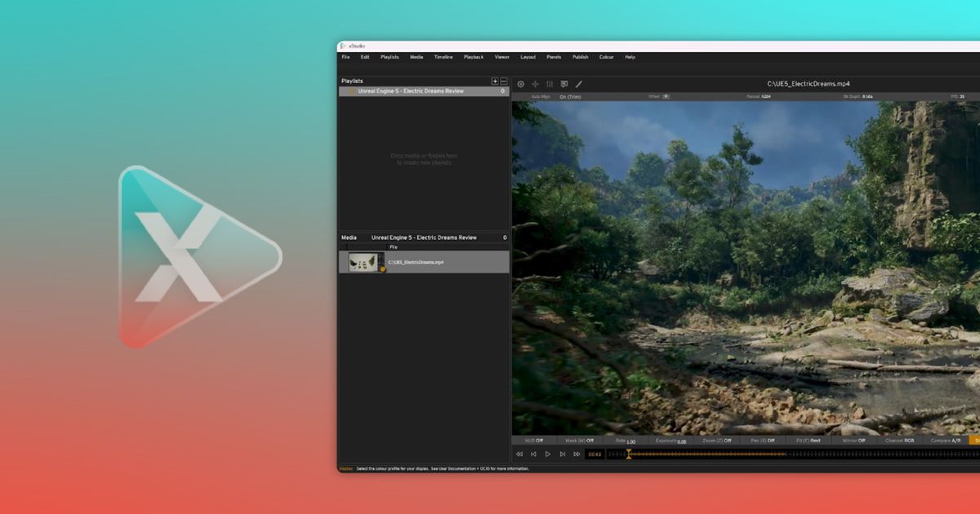
Task: Open the Auto Align On (Trim) dropdown
Action: (x=555, y=96)
